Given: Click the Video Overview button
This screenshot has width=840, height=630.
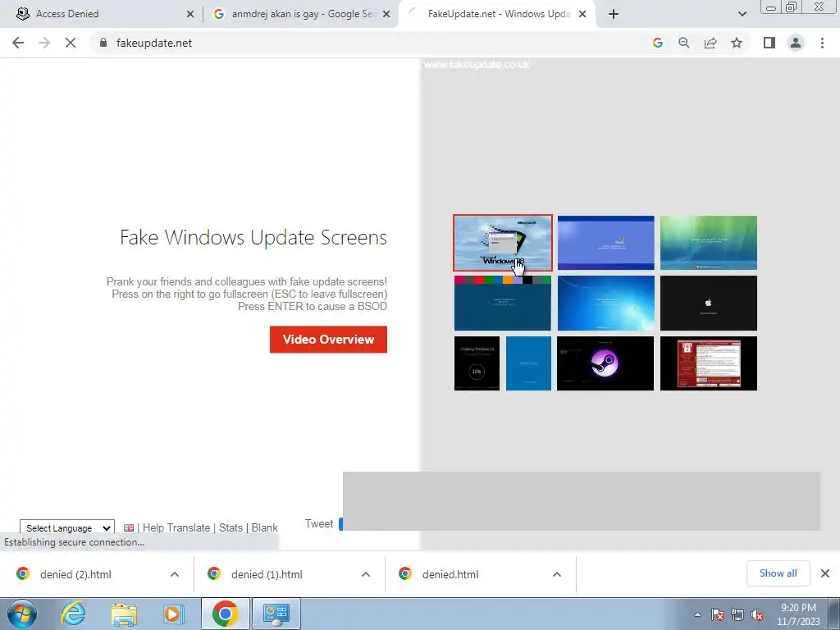Looking at the screenshot, I should pos(328,339).
